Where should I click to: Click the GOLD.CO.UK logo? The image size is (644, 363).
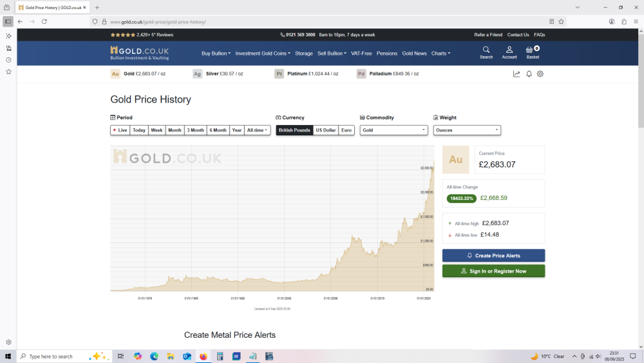[x=140, y=53]
